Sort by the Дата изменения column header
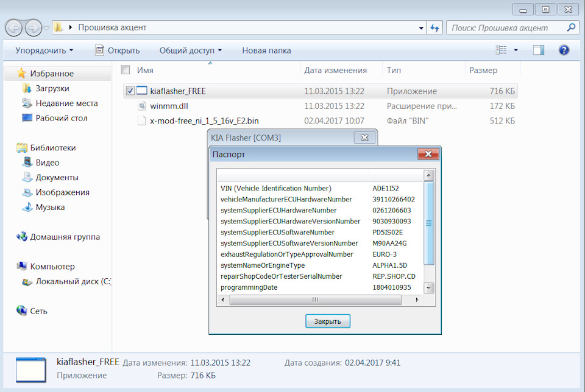This screenshot has width=585, height=392. [x=335, y=70]
